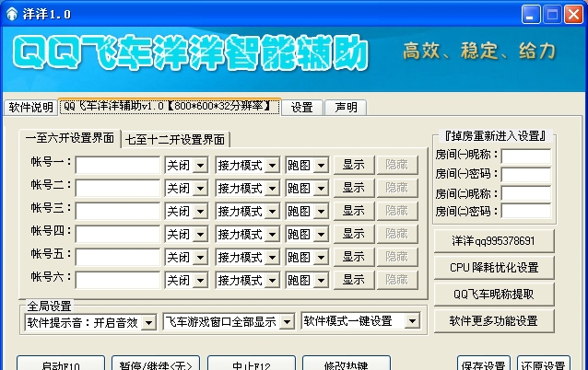Open the 关闭 dropdown for 帐号二

click(x=186, y=188)
